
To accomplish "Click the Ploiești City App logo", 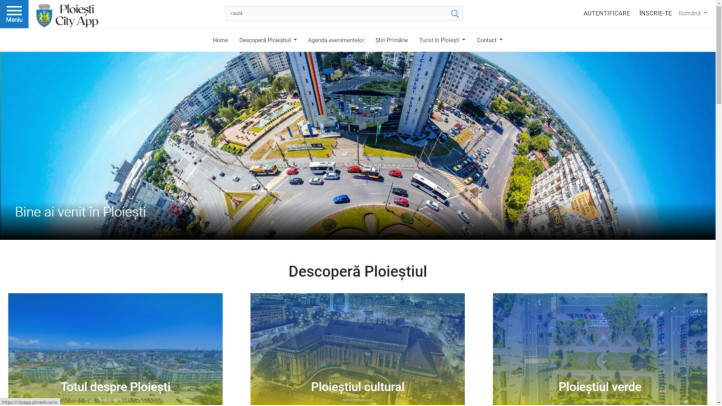I will coord(78,15).
